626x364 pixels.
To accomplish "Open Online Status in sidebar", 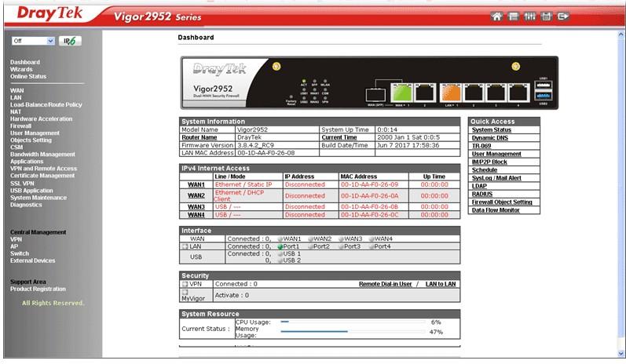I will click(x=28, y=77).
